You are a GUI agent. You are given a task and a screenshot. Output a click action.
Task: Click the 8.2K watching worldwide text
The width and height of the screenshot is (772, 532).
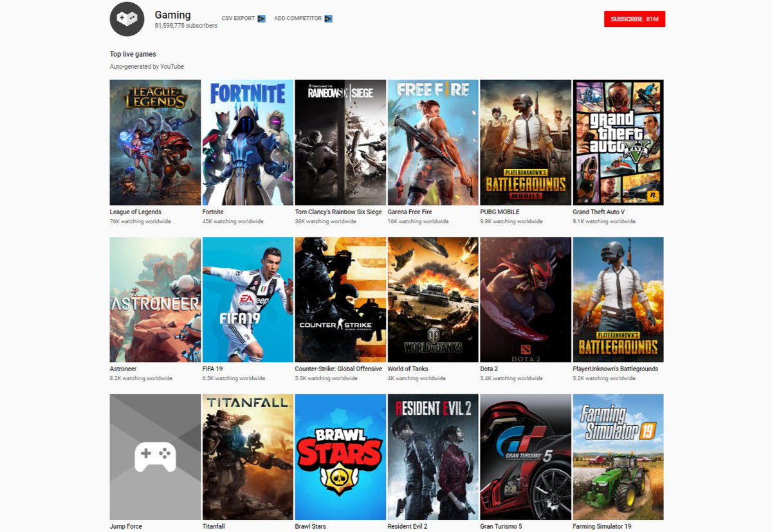[141, 379]
